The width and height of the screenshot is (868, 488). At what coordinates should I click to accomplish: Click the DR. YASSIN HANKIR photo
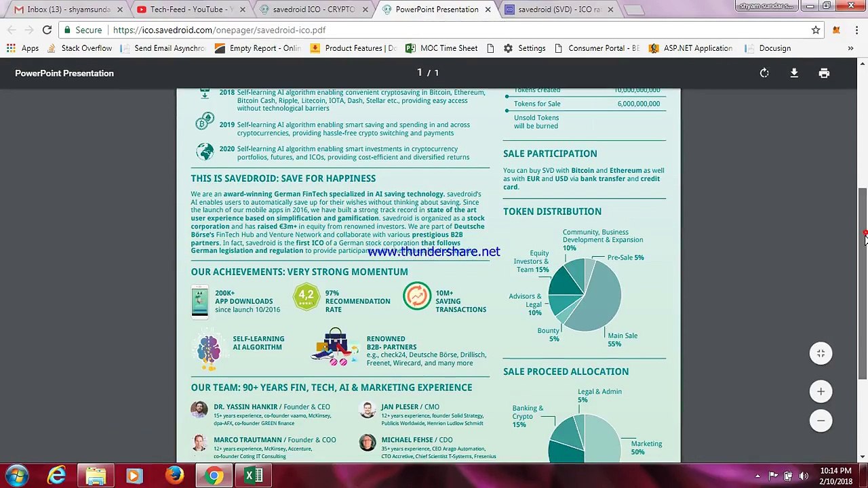point(199,409)
